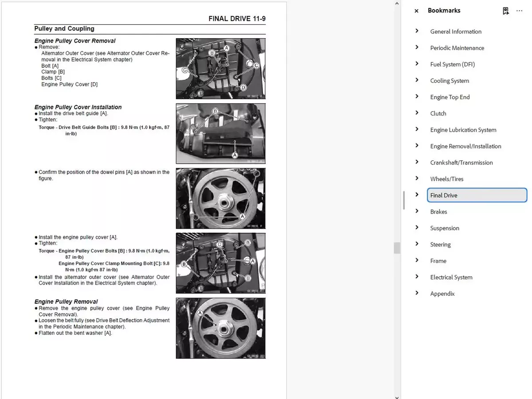Go to the Engine Top End bookmark

click(x=450, y=97)
